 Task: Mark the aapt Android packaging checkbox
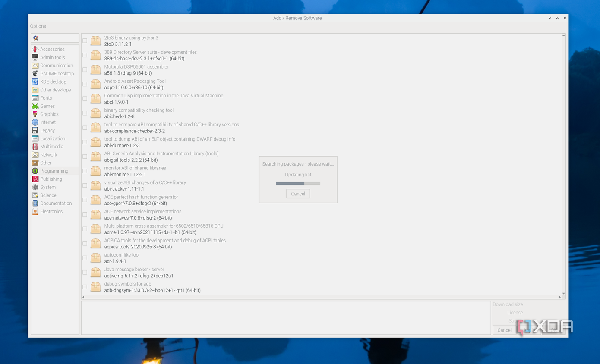point(85,84)
